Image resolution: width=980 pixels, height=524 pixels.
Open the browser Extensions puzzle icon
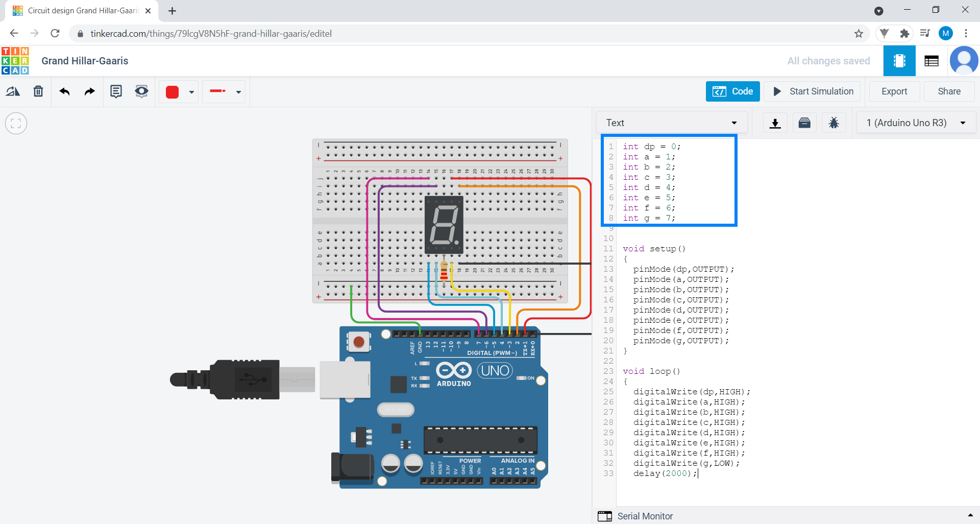pos(904,33)
